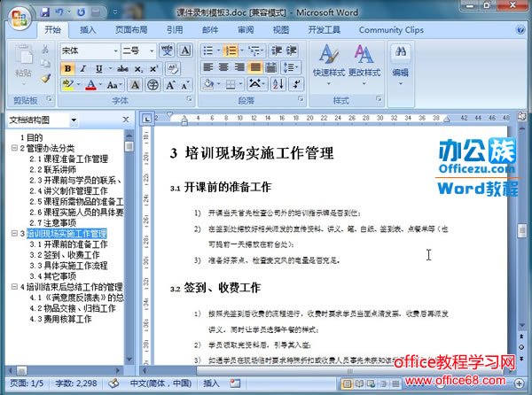Viewport: 532px width, 395px height.
Task: Insert enclosed character
Action: click(153, 85)
